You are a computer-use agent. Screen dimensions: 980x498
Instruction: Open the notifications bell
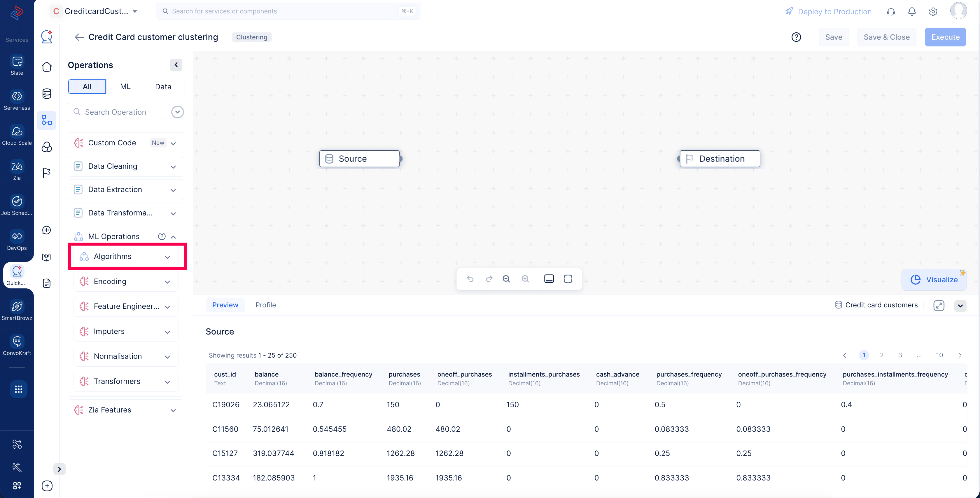(912, 11)
